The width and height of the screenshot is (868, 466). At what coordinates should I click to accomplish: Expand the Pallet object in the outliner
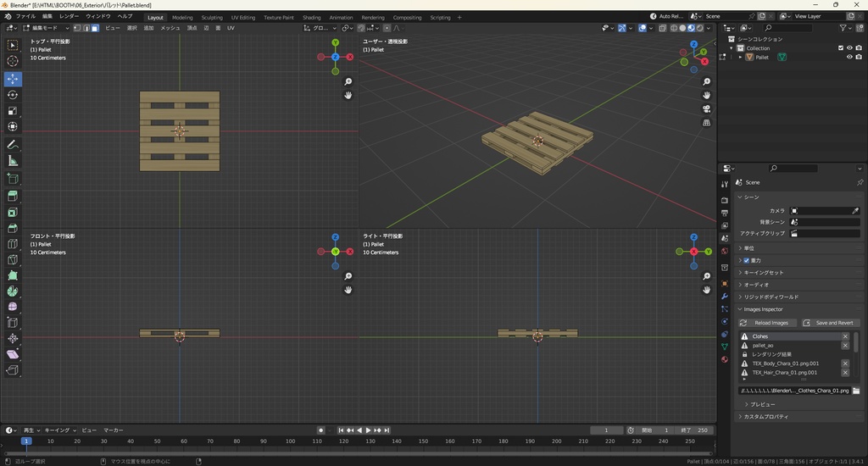(x=740, y=58)
